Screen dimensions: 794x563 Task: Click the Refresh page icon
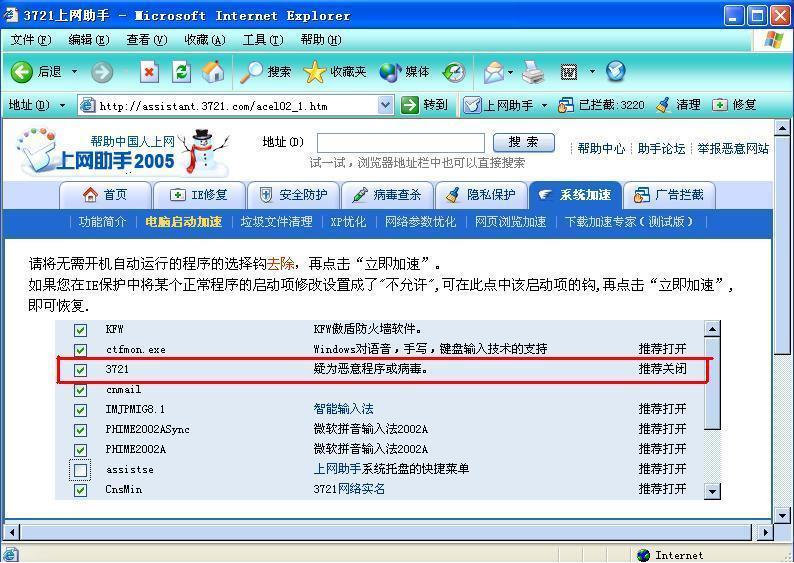point(181,72)
